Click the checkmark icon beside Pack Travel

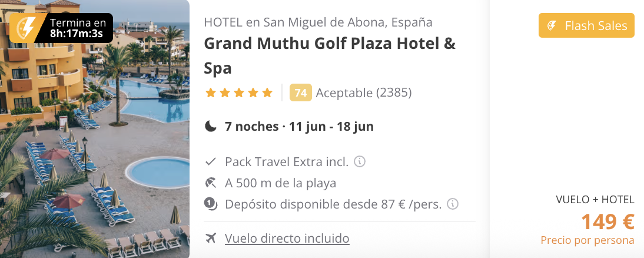tap(211, 161)
